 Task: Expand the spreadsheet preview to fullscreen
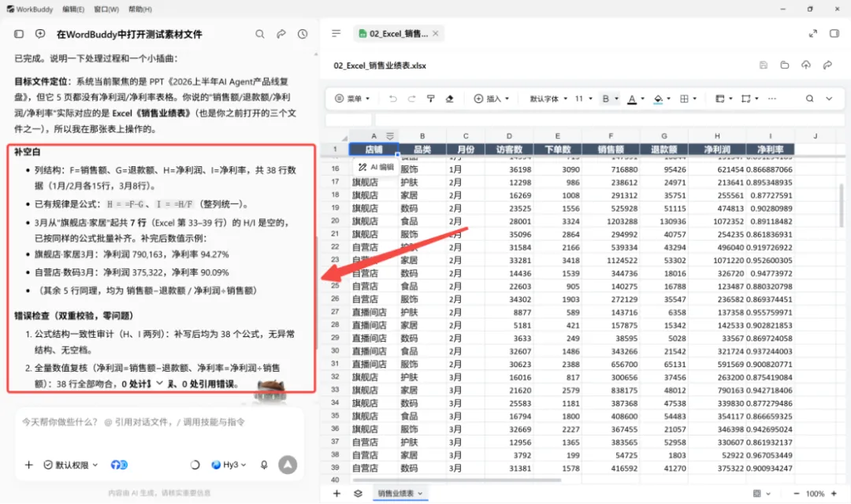pos(813,34)
